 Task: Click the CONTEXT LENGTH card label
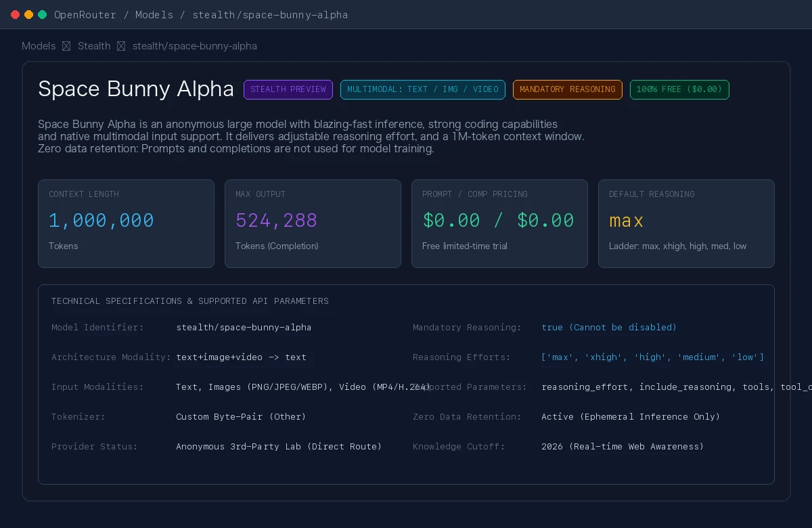point(84,194)
